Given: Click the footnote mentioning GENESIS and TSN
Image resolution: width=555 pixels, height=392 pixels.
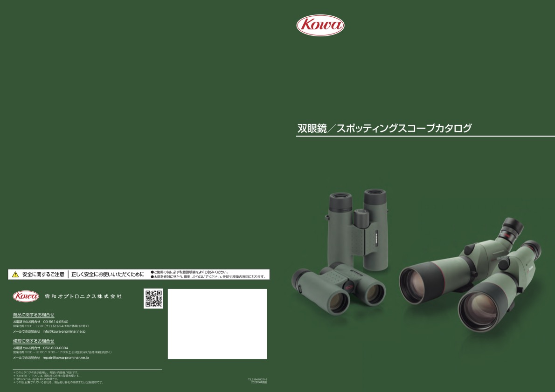Looking at the screenshot, I should (x=47, y=376).
